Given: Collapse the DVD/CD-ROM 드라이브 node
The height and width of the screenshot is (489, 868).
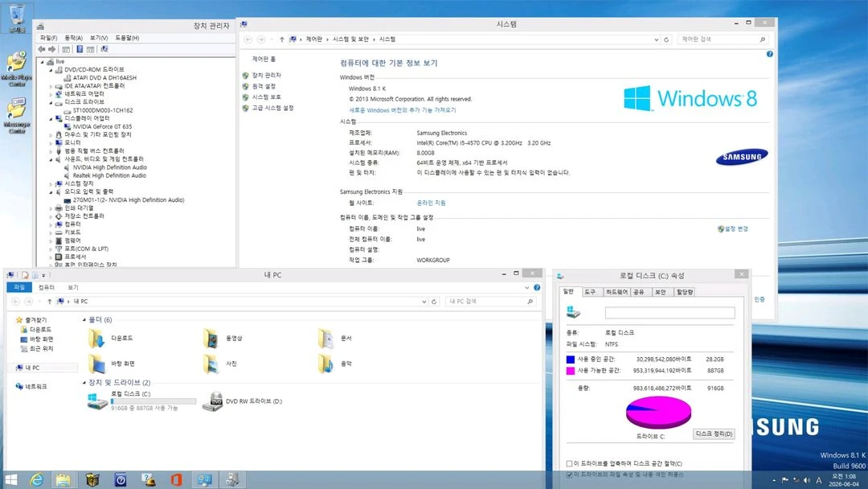Looking at the screenshot, I should [51, 70].
